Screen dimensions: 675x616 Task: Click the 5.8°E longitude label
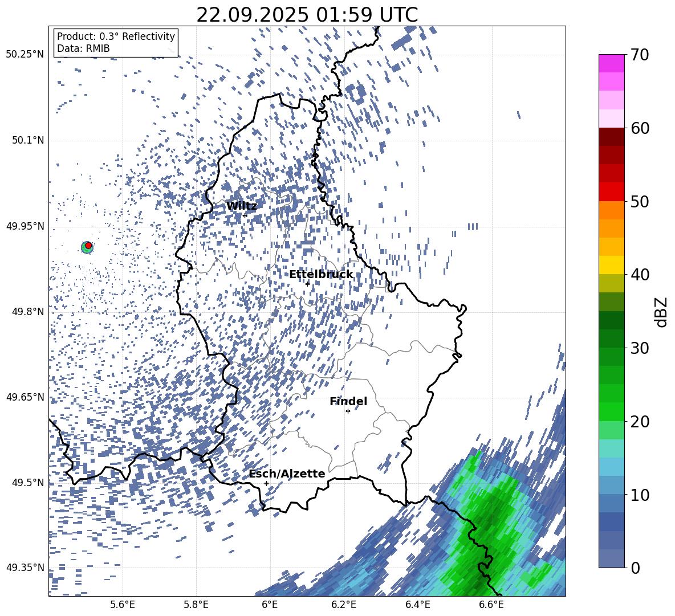(196, 605)
